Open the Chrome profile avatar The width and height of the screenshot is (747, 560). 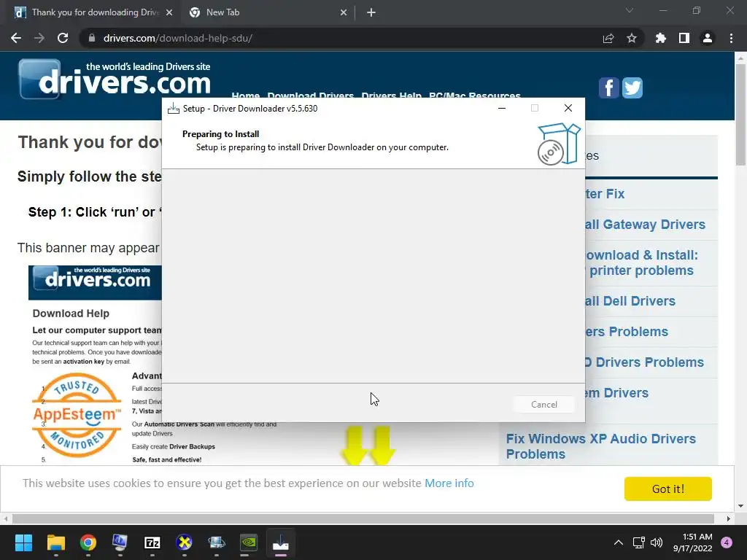tap(708, 38)
